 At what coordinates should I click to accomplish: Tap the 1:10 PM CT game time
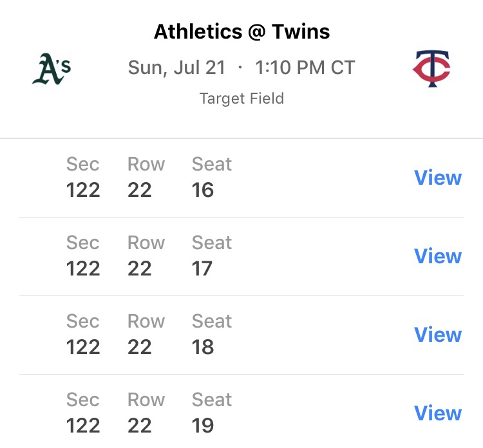tap(305, 68)
